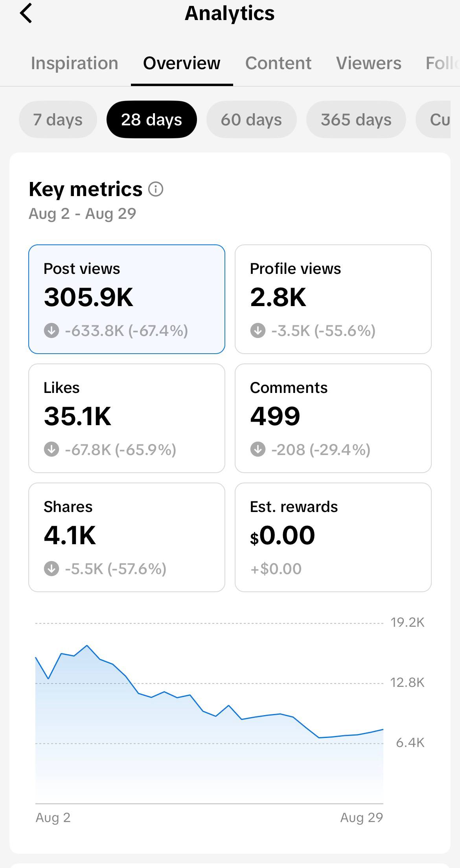Click the Likes decrease arrow icon

tap(52, 449)
